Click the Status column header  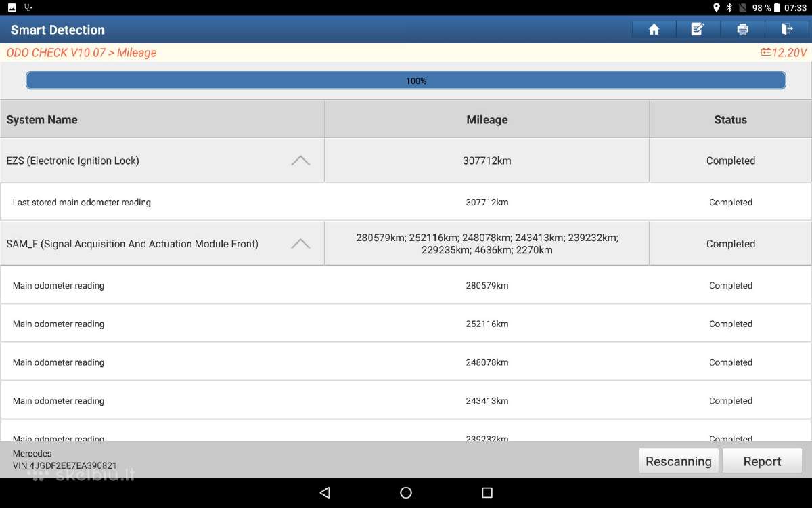click(x=731, y=120)
